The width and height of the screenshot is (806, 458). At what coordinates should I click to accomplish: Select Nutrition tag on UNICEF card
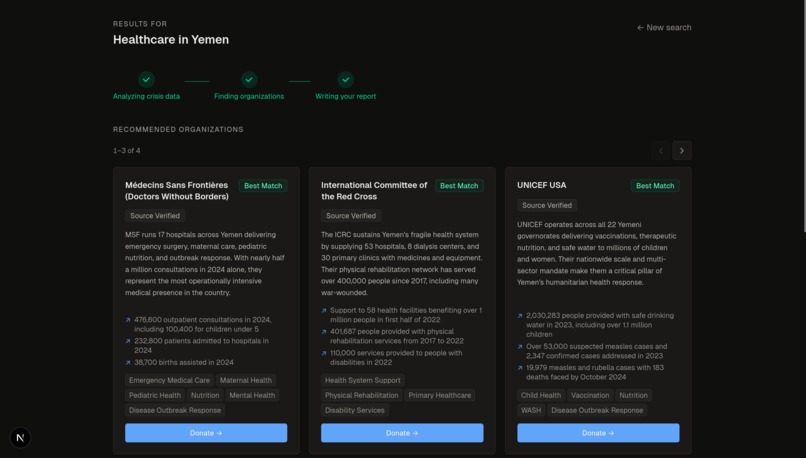tap(633, 395)
